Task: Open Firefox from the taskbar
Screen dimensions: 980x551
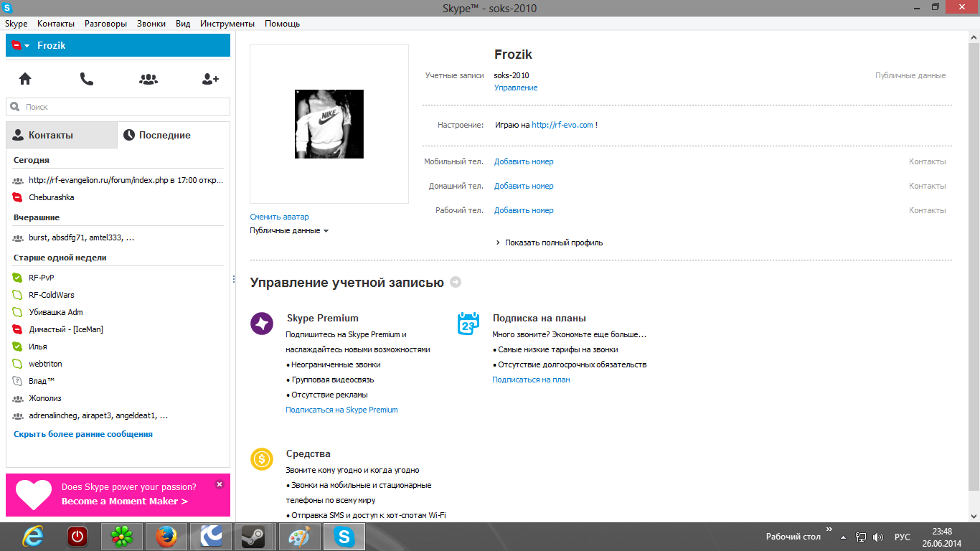Action: (166, 537)
